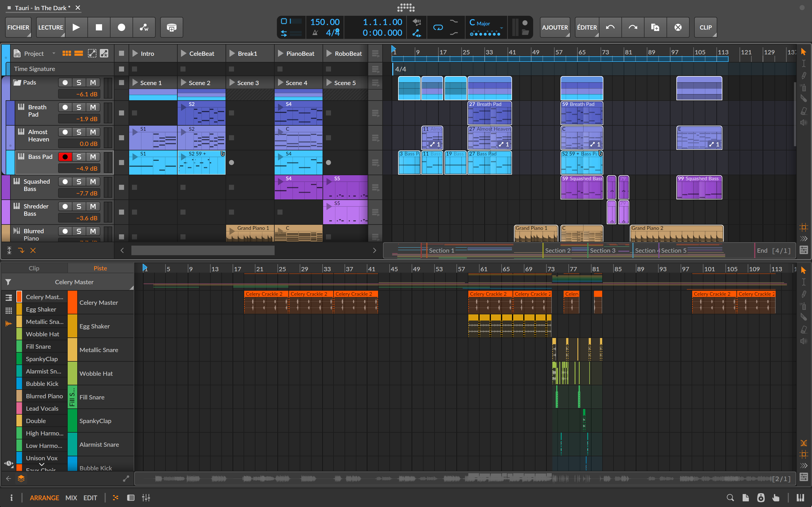
Task: Disarm recording on the Bass Pad track
Action: (x=65, y=157)
